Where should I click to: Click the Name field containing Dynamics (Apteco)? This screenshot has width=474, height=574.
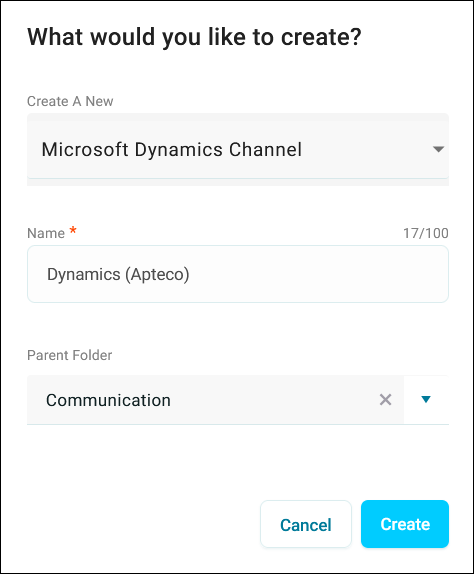click(238, 274)
